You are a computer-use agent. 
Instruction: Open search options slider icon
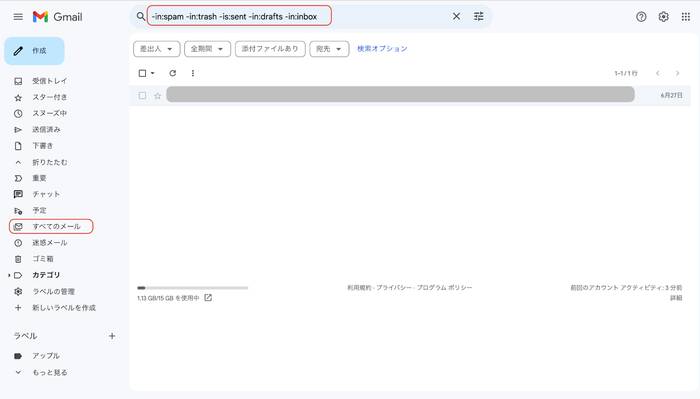479,17
